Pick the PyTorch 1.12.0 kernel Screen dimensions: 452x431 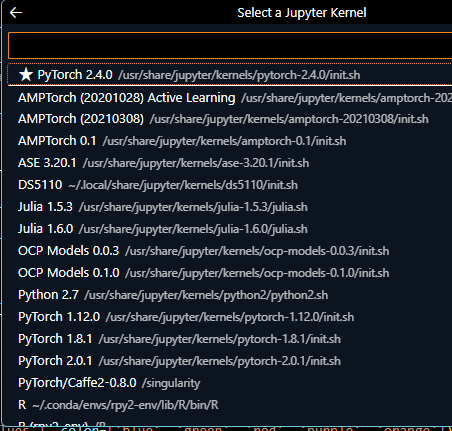[230, 317]
